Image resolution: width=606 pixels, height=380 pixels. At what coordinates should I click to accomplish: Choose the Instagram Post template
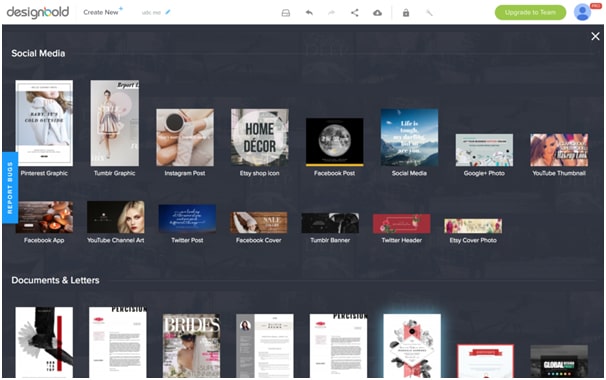185,137
